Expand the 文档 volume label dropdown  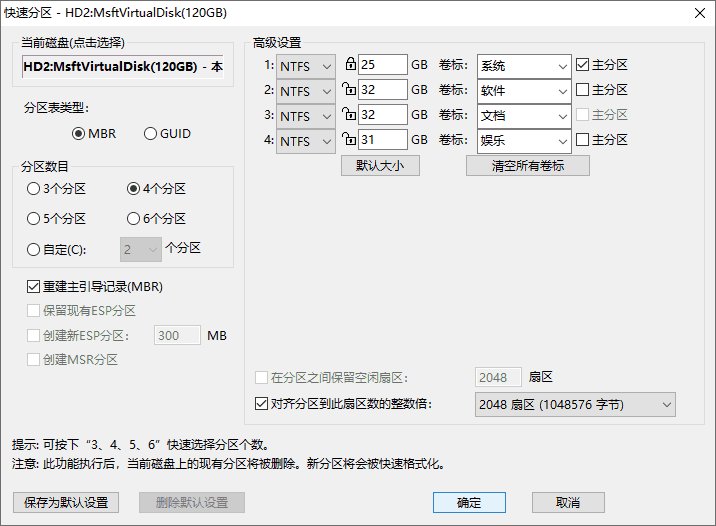563,116
